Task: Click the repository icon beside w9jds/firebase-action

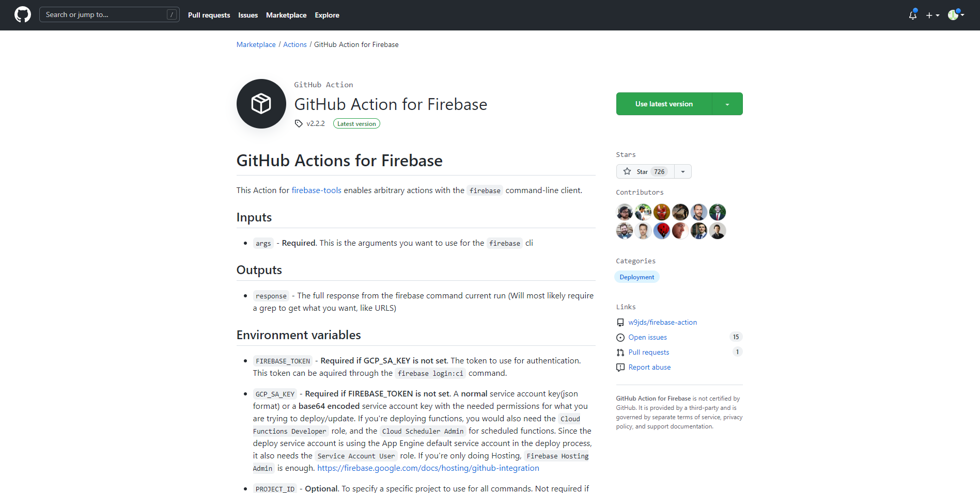Action: pyautogui.click(x=620, y=323)
